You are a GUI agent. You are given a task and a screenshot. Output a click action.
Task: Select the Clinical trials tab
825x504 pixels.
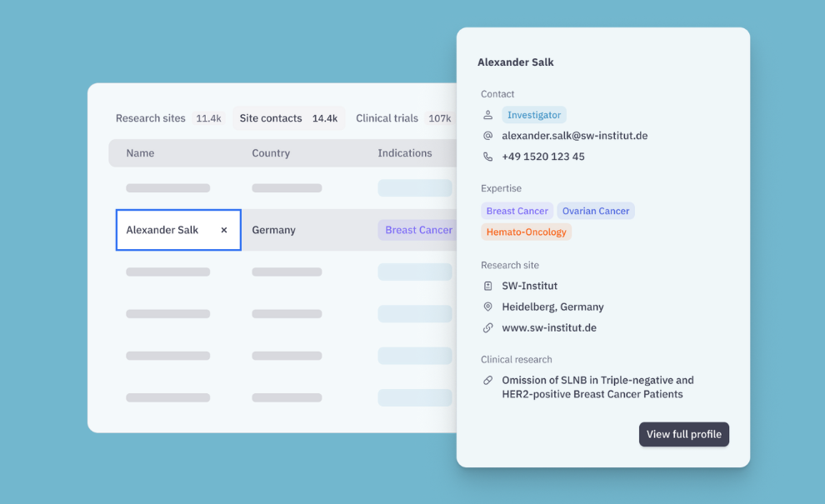click(387, 118)
